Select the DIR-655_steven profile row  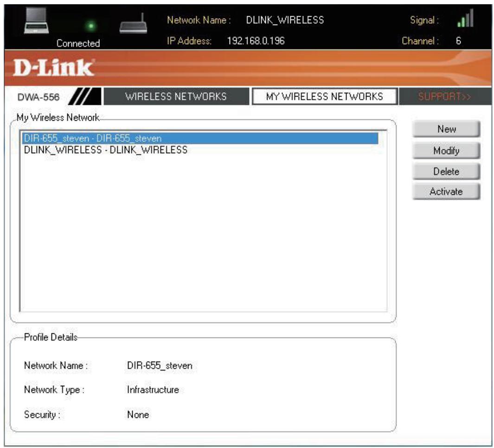point(200,138)
